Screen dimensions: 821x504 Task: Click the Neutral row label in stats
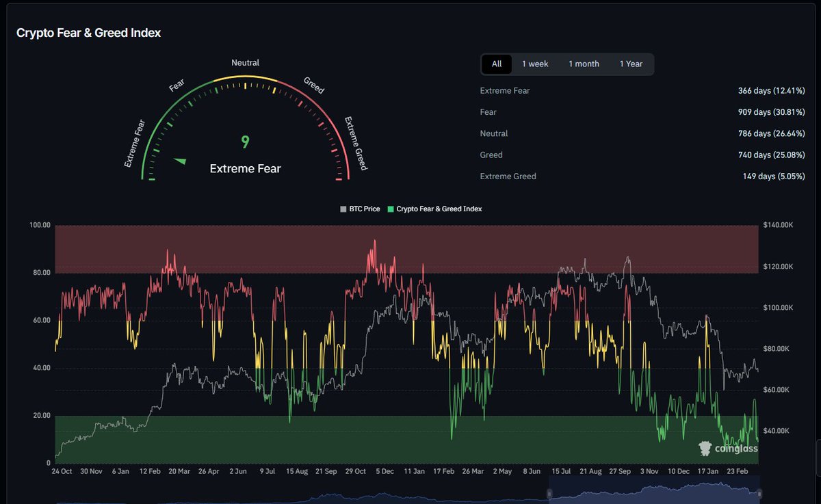(494, 133)
